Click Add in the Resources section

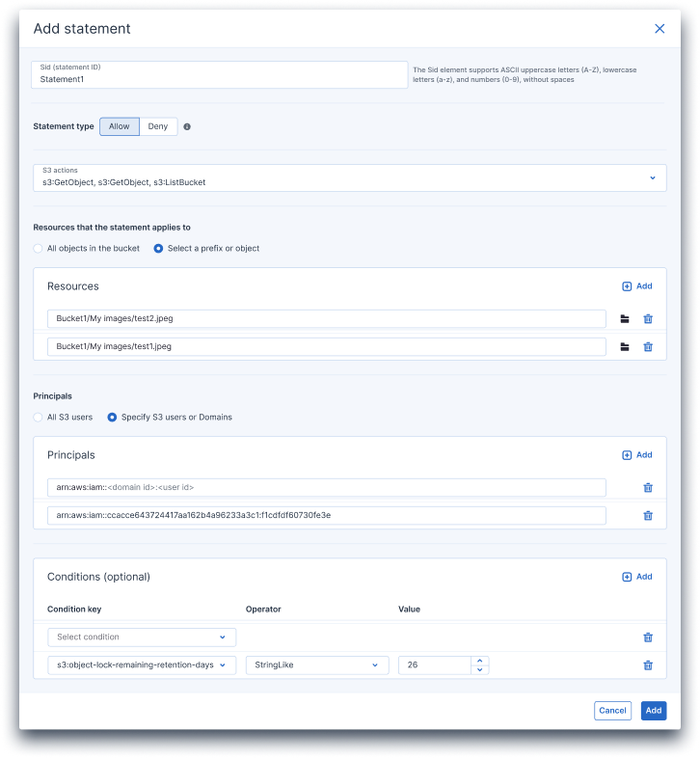[x=637, y=286]
